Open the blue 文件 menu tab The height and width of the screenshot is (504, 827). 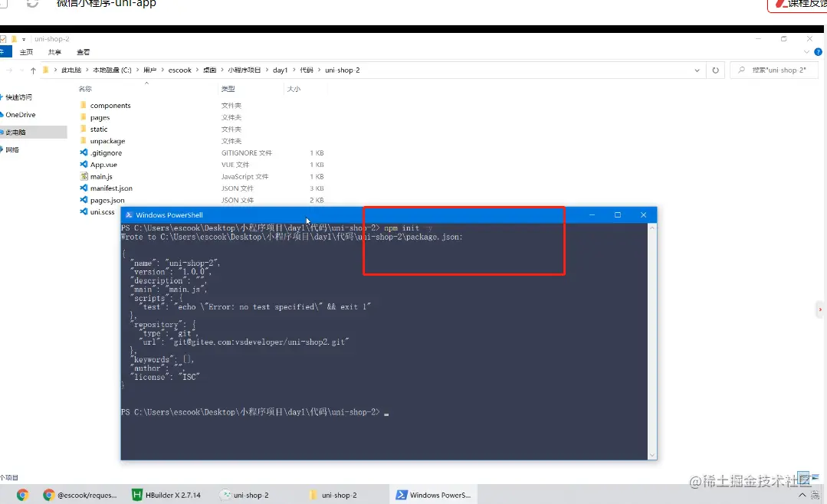pyautogui.click(x=5, y=51)
